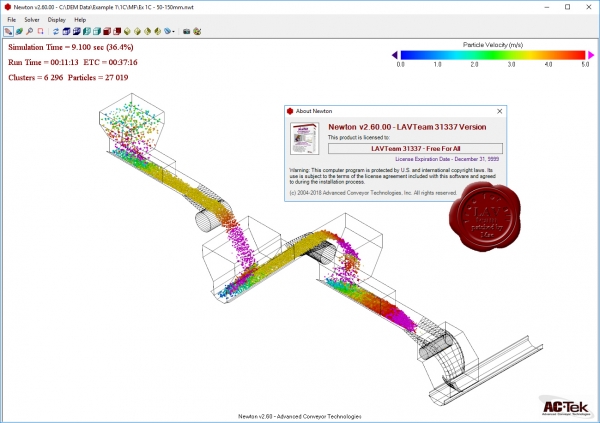600x423 pixels.
Task: Open dropdown arrow beside light blue icon
Action: (x=173, y=32)
